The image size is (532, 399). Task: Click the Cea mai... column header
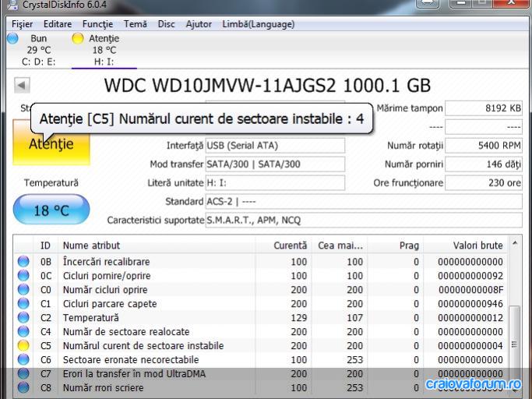(340, 245)
